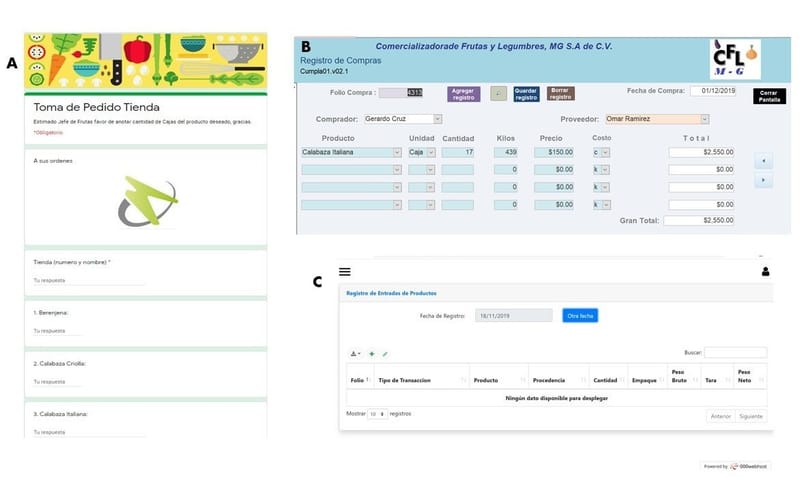Click the green arrow logo image in form

click(x=148, y=202)
